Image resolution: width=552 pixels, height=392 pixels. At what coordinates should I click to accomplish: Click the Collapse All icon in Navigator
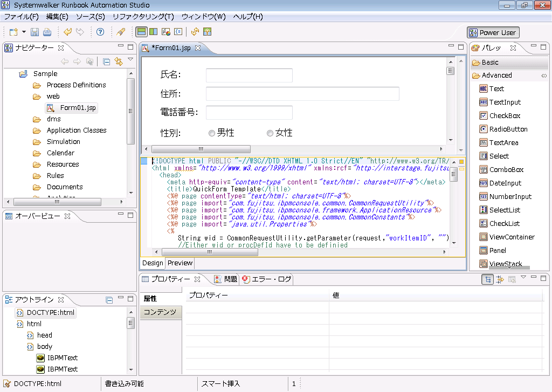pos(106,62)
